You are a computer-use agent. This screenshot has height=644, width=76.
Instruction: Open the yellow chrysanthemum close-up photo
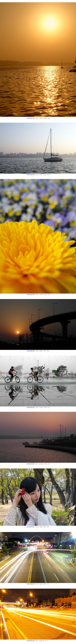pyautogui.click(x=38, y=236)
